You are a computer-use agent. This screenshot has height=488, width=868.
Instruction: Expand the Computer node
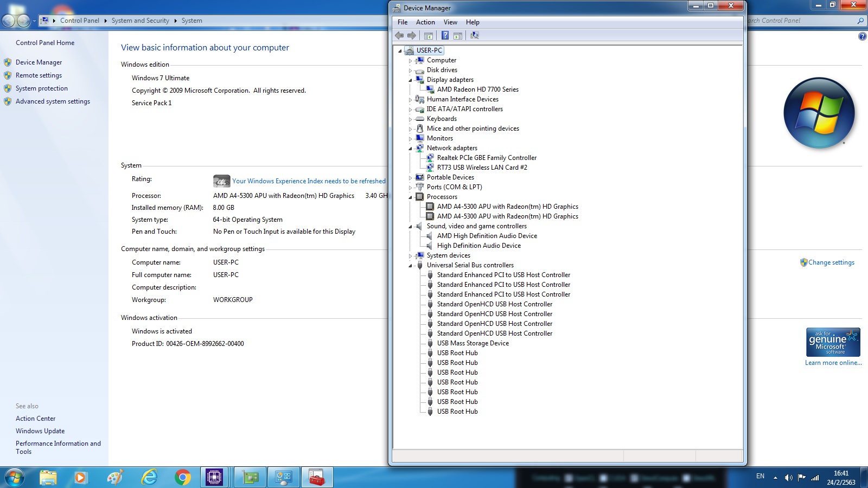tap(410, 61)
